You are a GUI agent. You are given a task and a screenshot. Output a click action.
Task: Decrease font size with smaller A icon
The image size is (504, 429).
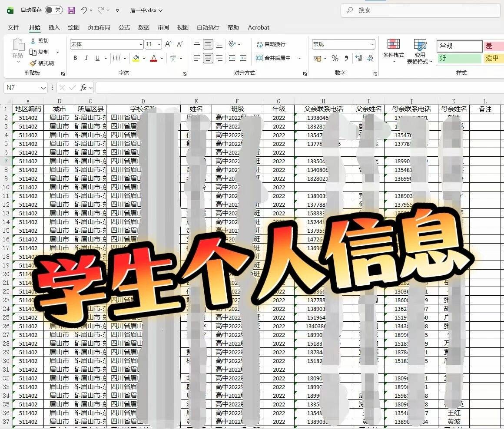point(180,44)
